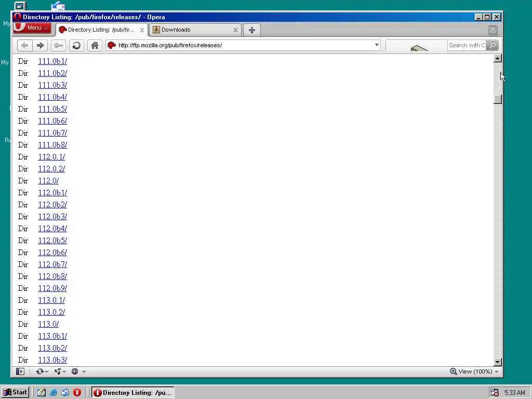Open the Opera Menu button
Viewport: 532px width, 399px height.
click(32, 28)
